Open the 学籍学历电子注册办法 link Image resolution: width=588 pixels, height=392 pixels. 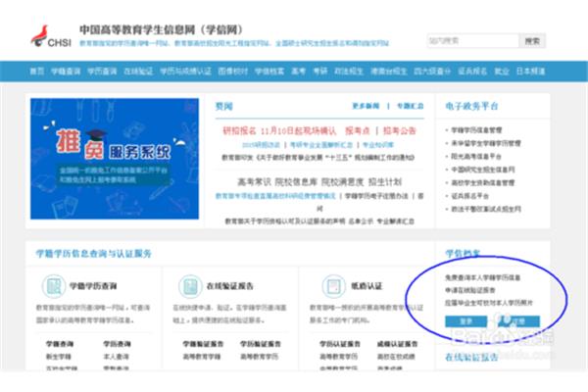[376, 196]
